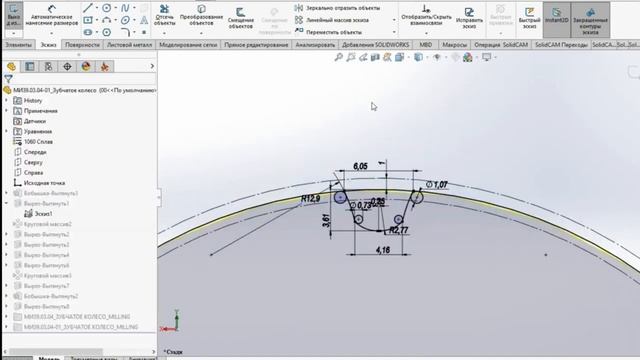Select the Circle sketch tool
Screen dimensions: 640x360
107,8
